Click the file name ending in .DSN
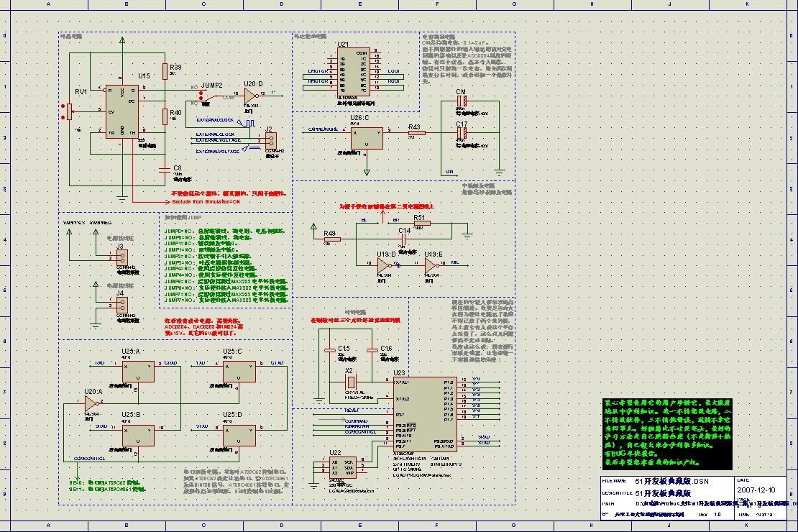Viewport: 798px width, 532px height. (x=671, y=481)
